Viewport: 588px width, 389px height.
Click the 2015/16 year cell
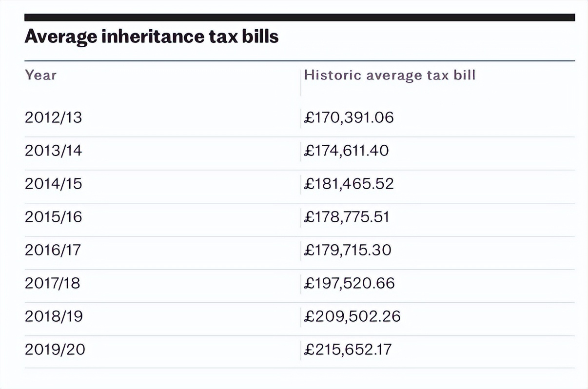(x=54, y=217)
